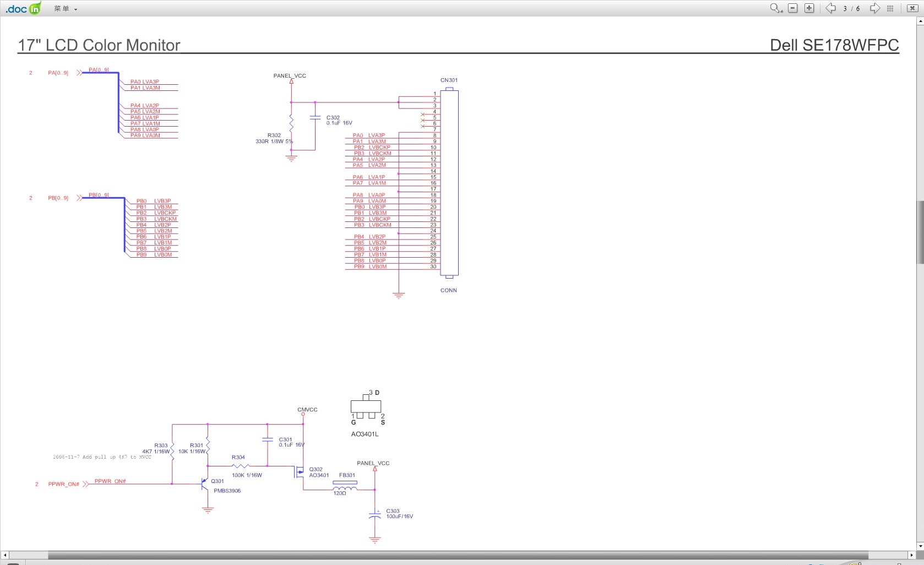
Task: Click the AO3401L package label
Action: click(365, 434)
